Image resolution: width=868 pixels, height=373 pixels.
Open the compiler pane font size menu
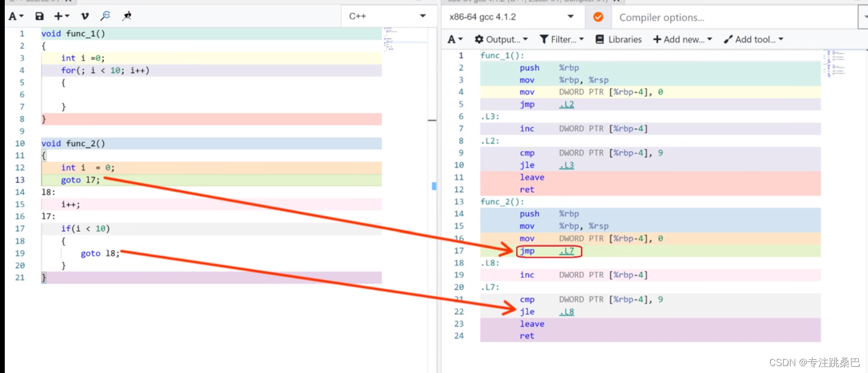(x=455, y=39)
